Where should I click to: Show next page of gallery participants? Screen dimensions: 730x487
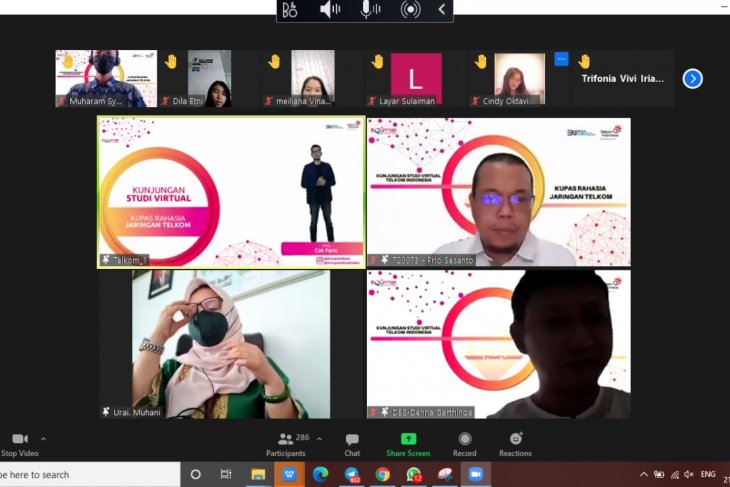pyautogui.click(x=693, y=79)
